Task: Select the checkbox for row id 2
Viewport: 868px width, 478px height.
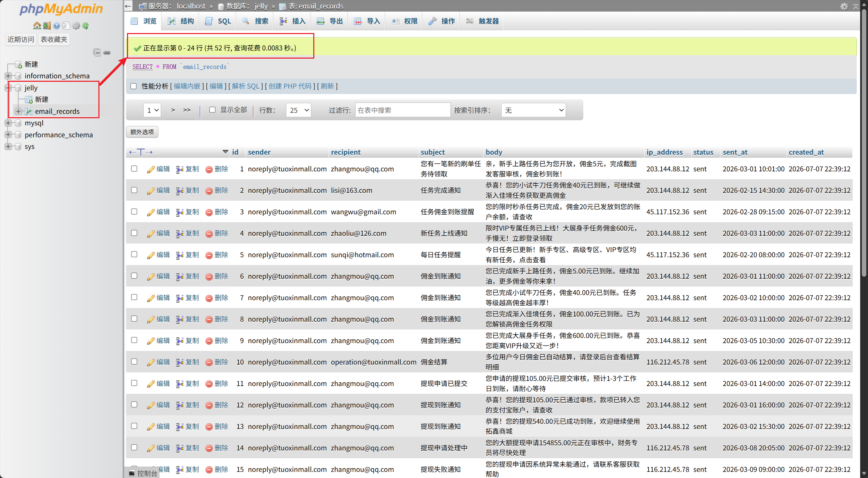Action: [134, 190]
